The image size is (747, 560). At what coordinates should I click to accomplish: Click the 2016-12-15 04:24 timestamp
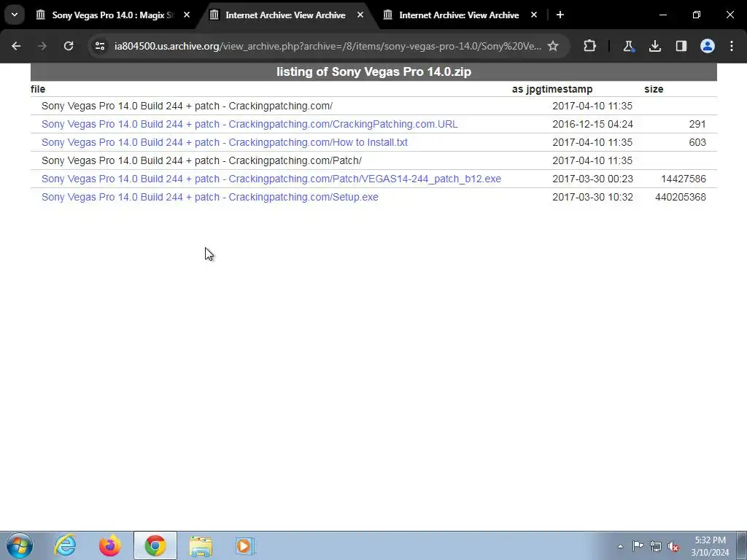click(592, 124)
